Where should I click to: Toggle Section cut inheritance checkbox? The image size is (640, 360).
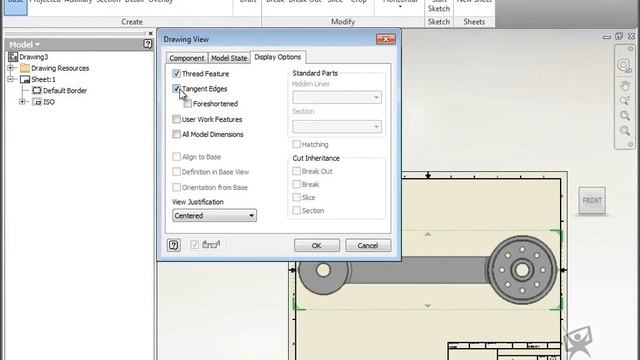click(x=297, y=210)
